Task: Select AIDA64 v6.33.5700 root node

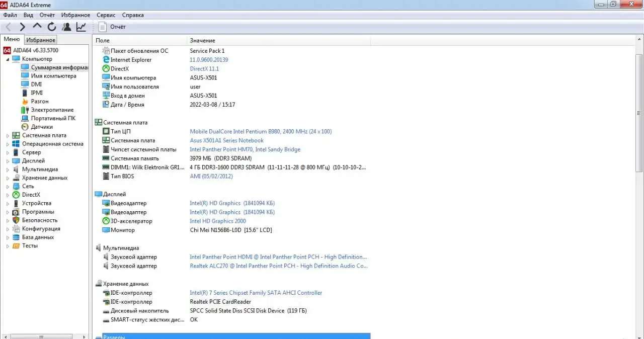Action: point(31,50)
